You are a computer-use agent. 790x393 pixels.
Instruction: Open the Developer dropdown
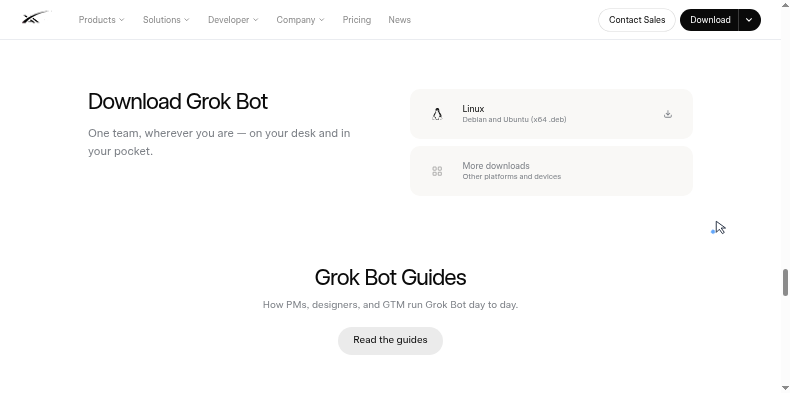233,20
